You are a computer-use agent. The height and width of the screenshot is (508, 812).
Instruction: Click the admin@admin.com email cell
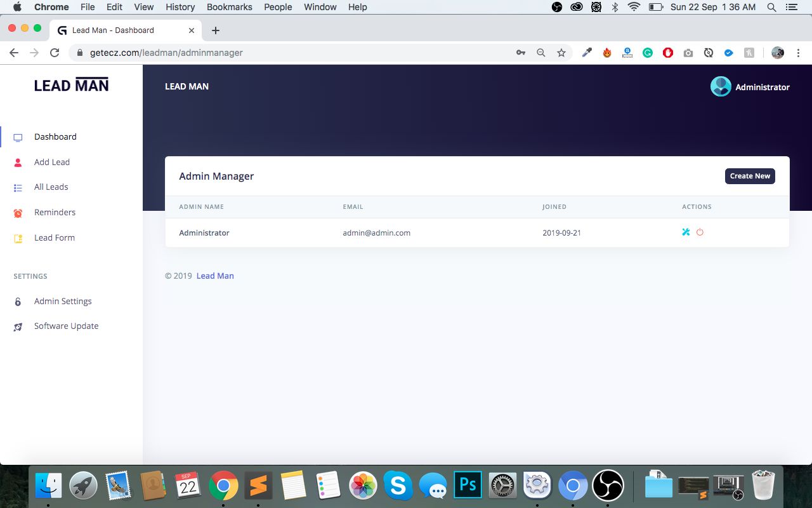coord(377,233)
